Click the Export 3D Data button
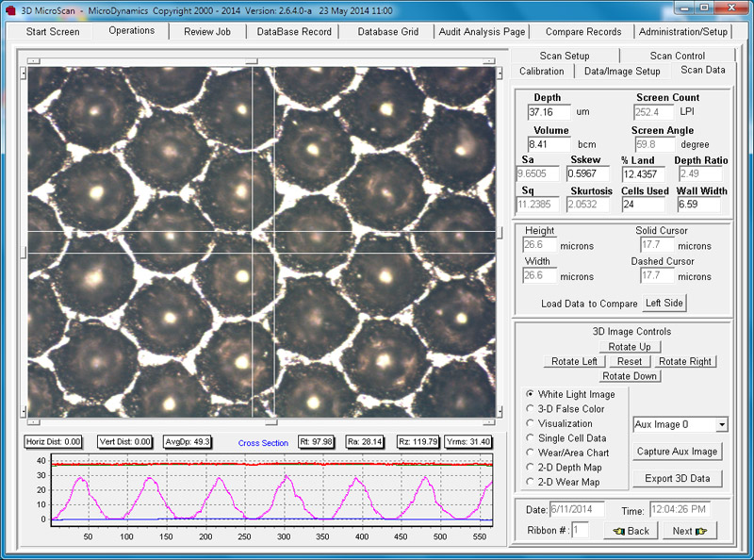The width and height of the screenshot is (754, 560). 677,479
